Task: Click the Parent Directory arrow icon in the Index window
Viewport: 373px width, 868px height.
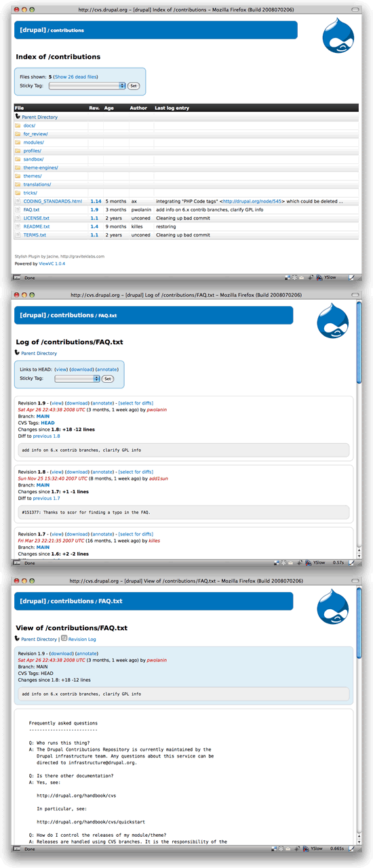Action: click(x=18, y=117)
